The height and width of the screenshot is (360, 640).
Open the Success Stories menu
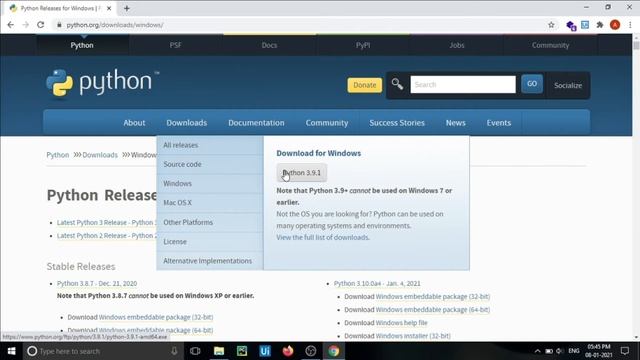click(x=397, y=123)
